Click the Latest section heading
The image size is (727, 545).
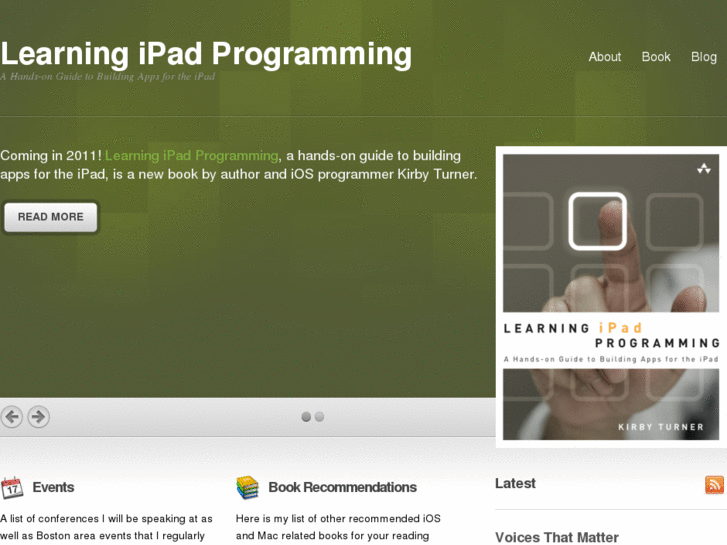coord(515,483)
